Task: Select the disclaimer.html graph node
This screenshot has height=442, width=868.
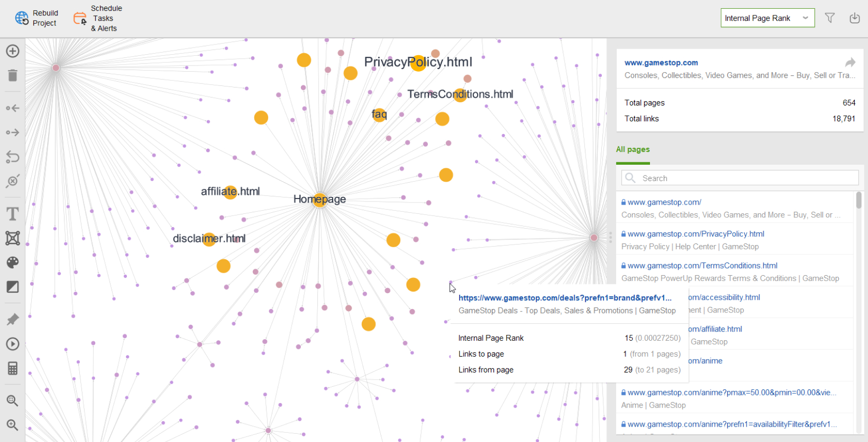Action: [209, 239]
